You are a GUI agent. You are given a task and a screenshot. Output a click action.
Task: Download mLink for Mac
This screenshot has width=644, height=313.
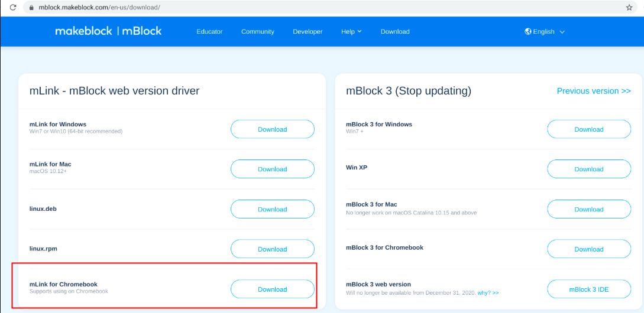coord(272,169)
